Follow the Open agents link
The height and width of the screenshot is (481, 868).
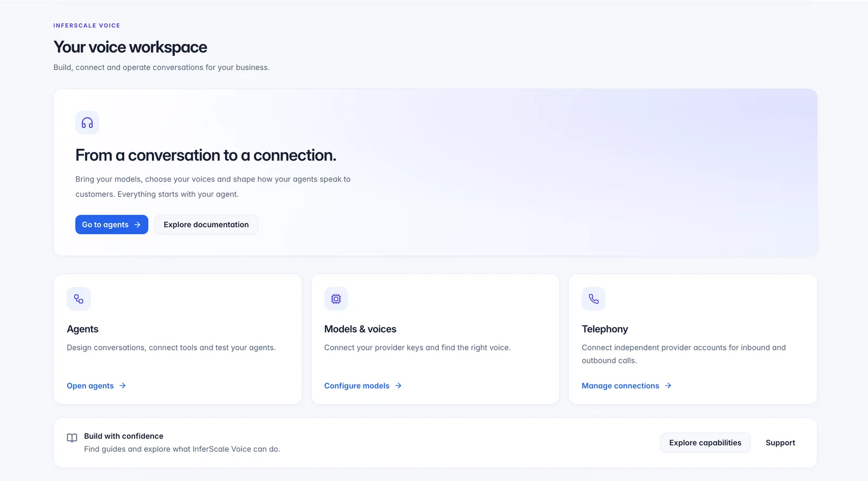(96, 386)
